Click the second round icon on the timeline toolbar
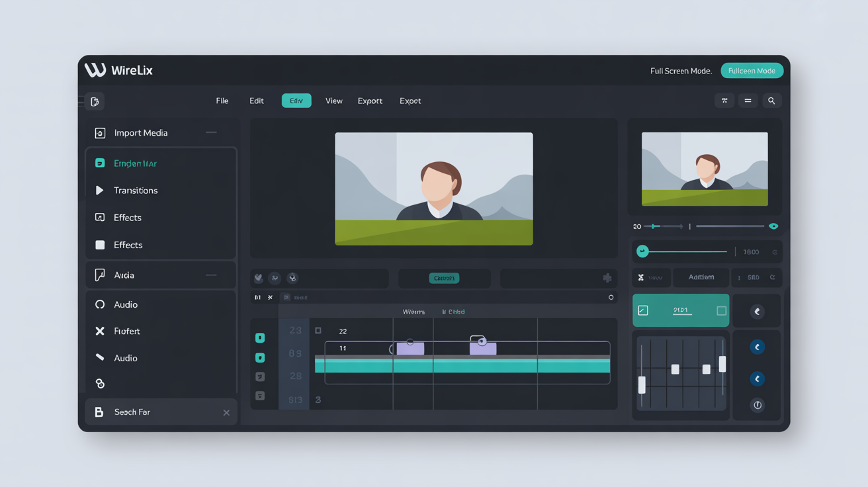The width and height of the screenshot is (868, 487). coord(275,278)
